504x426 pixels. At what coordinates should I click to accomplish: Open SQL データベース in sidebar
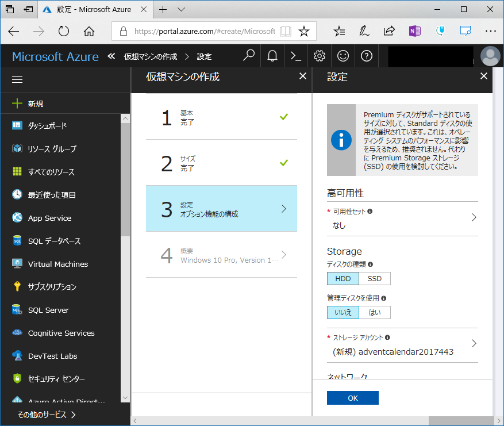click(61, 241)
